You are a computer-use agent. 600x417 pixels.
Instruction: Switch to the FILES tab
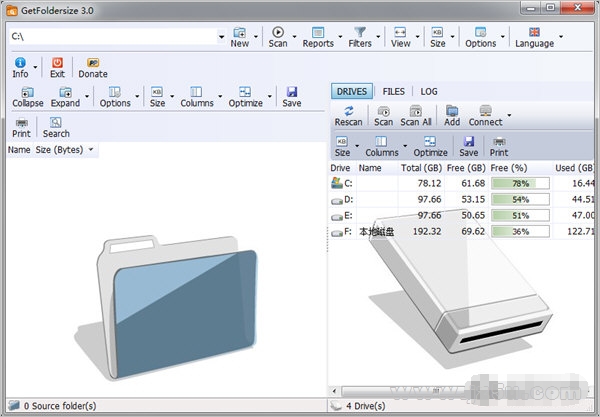[x=393, y=91]
